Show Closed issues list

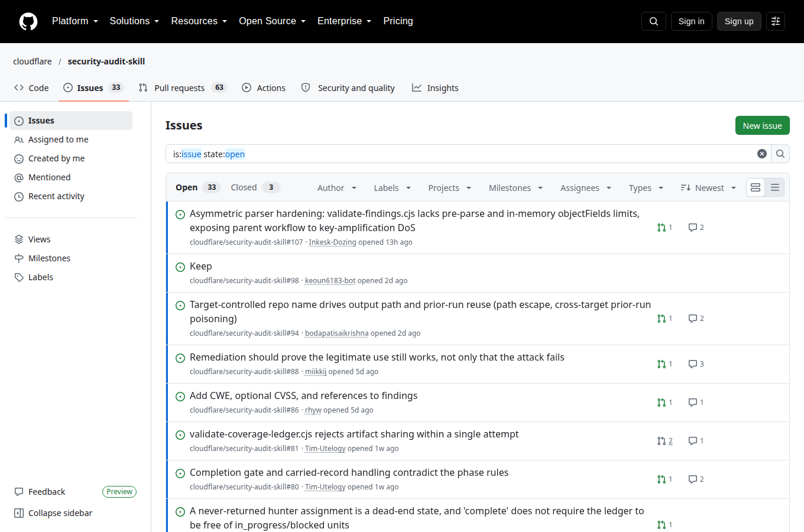[x=255, y=187]
